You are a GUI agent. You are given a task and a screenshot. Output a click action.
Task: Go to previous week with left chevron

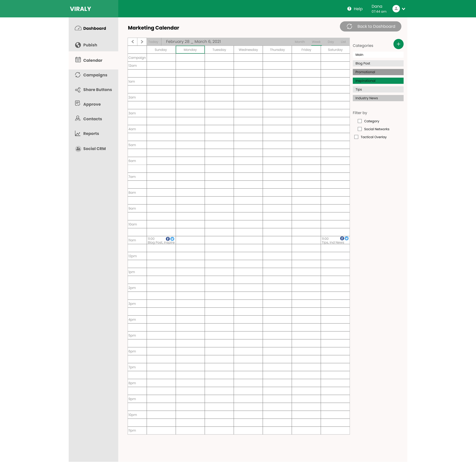coord(133,42)
